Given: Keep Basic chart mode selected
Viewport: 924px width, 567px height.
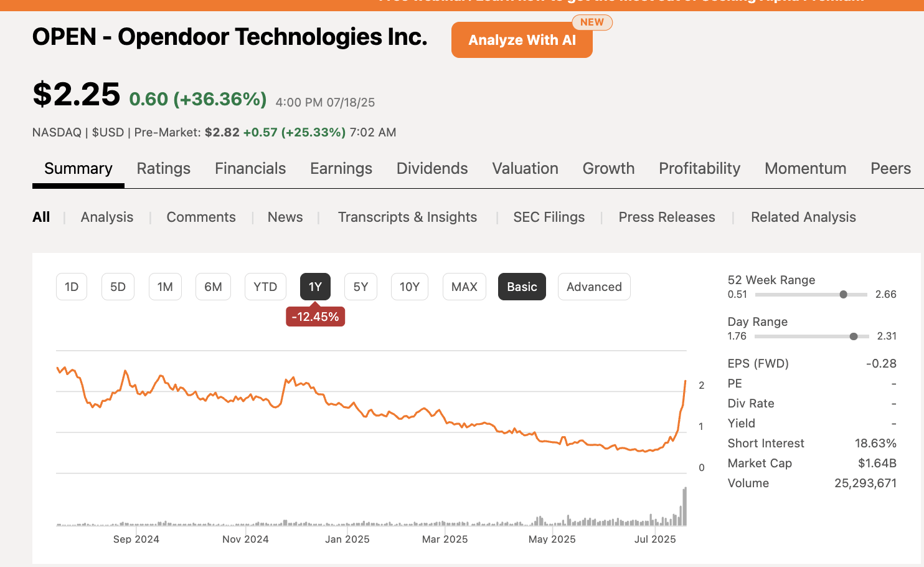Looking at the screenshot, I should (522, 287).
